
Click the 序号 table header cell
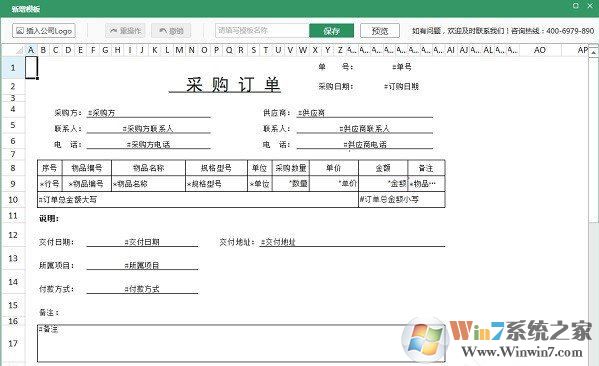pos(50,168)
